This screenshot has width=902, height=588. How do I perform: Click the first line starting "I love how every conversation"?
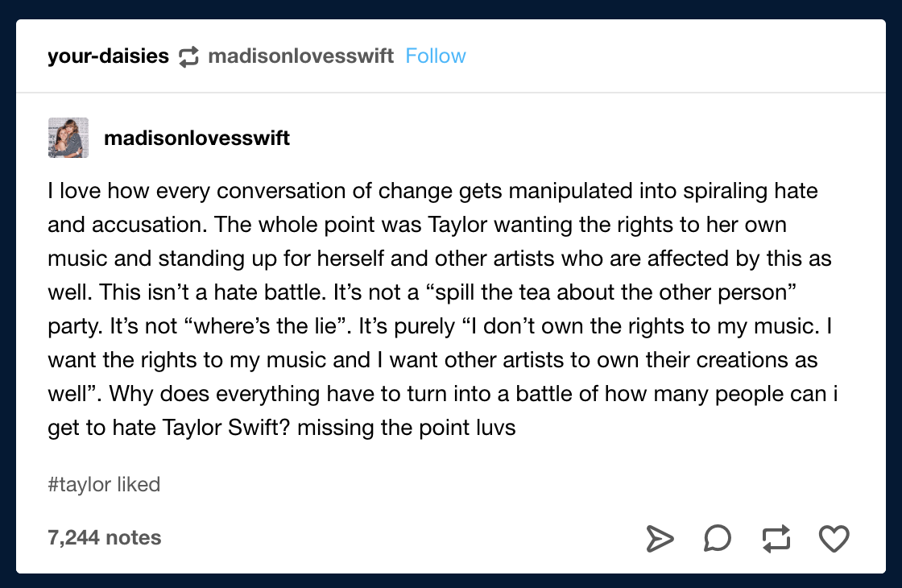[x=432, y=191]
